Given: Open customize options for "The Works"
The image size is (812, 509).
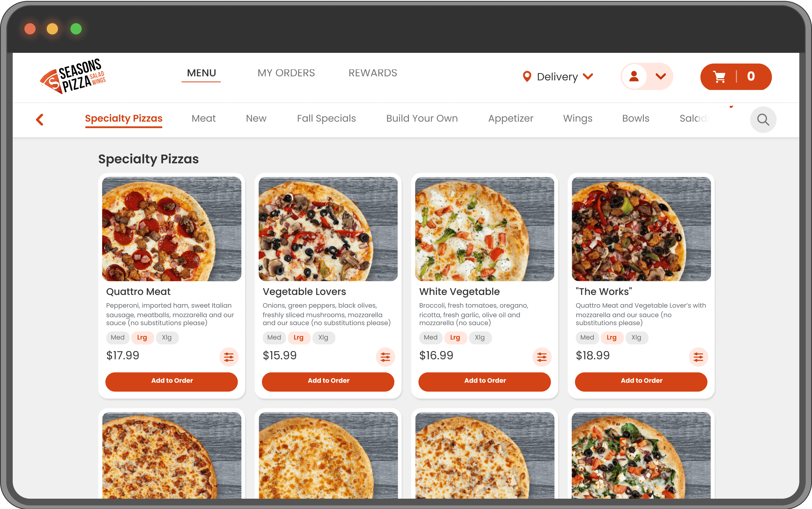Looking at the screenshot, I should pos(698,357).
